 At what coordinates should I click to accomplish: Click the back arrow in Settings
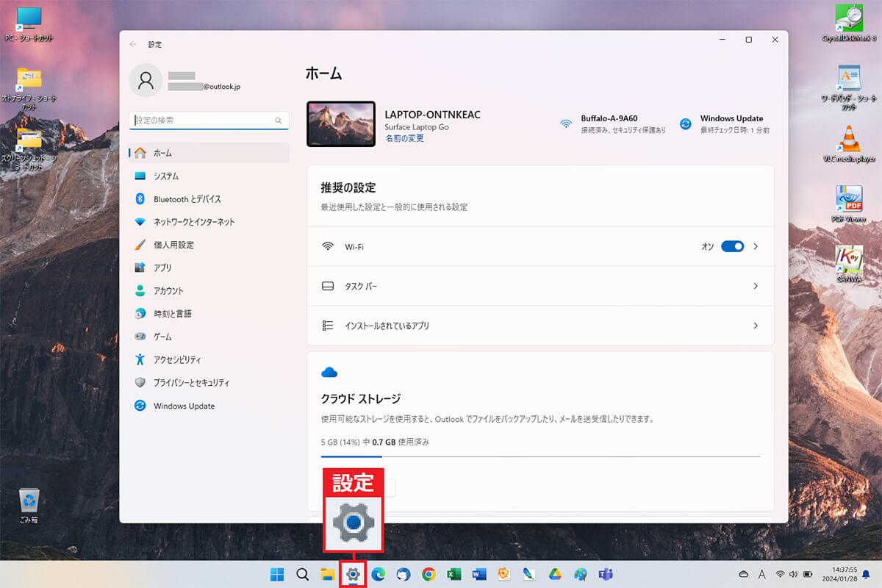[133, 44]
